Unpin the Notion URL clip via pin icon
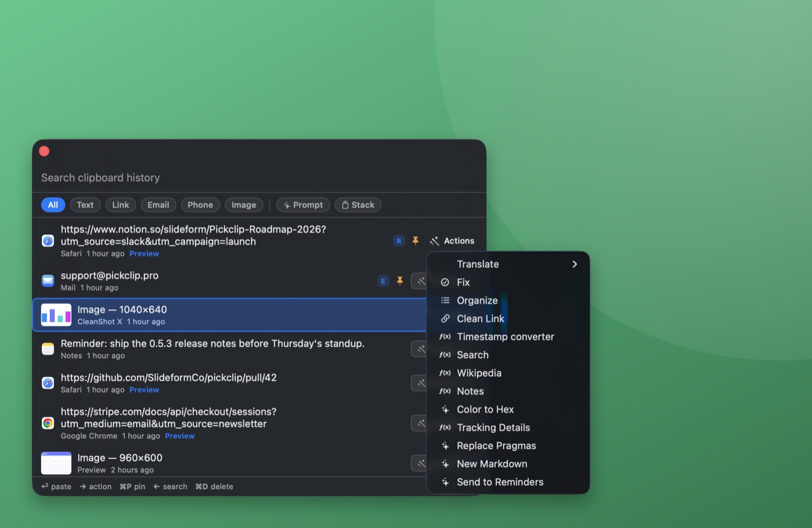Screen dimensions: 812x528 point(415,241)
